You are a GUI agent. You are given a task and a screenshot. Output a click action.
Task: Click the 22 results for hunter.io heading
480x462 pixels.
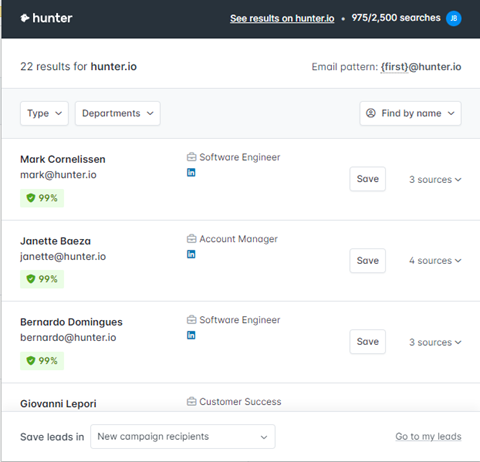78,67
